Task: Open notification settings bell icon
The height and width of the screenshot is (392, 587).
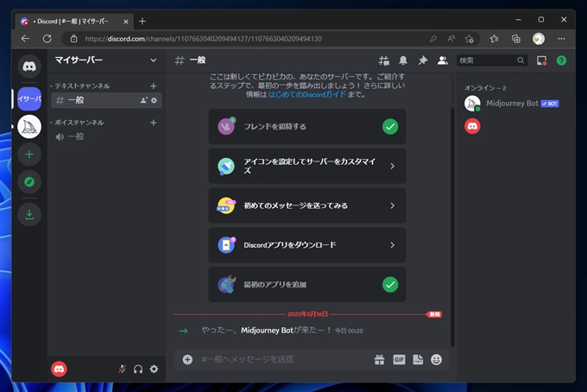Action: pyautogui.click(x=403, y=60)
